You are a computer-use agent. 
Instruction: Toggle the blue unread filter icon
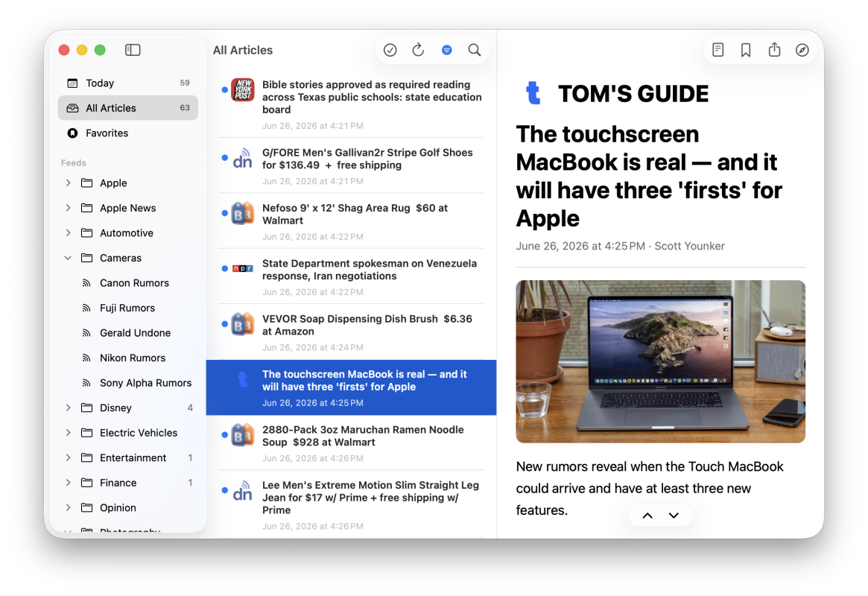(x=447, y=51)
